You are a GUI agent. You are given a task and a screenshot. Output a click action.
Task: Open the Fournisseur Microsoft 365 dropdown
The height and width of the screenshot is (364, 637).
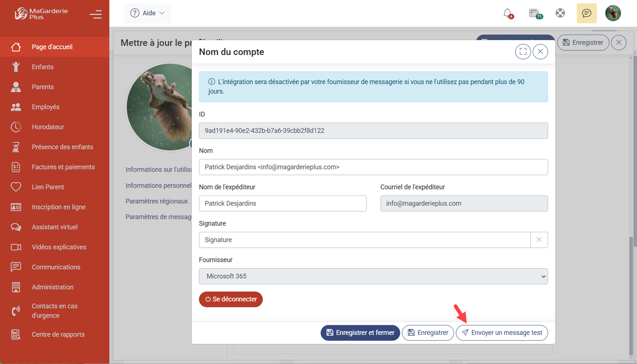pos(373,276)
